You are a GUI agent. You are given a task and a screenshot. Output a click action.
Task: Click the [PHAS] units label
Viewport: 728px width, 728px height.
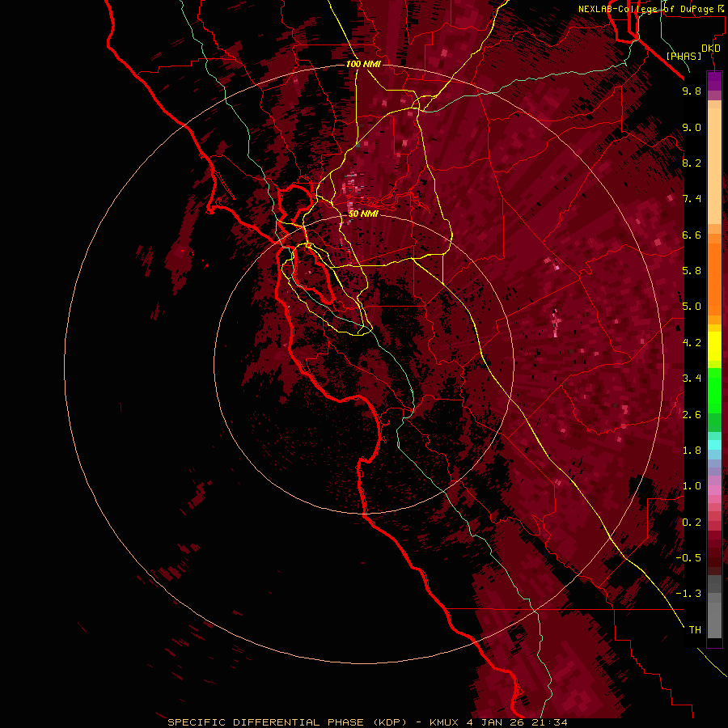point(684,56)
